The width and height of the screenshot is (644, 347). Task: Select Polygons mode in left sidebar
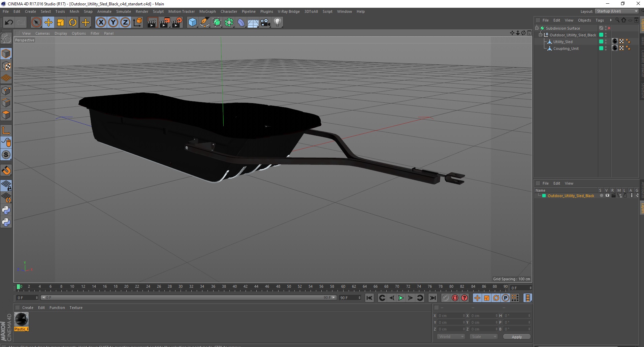(6, 115)
